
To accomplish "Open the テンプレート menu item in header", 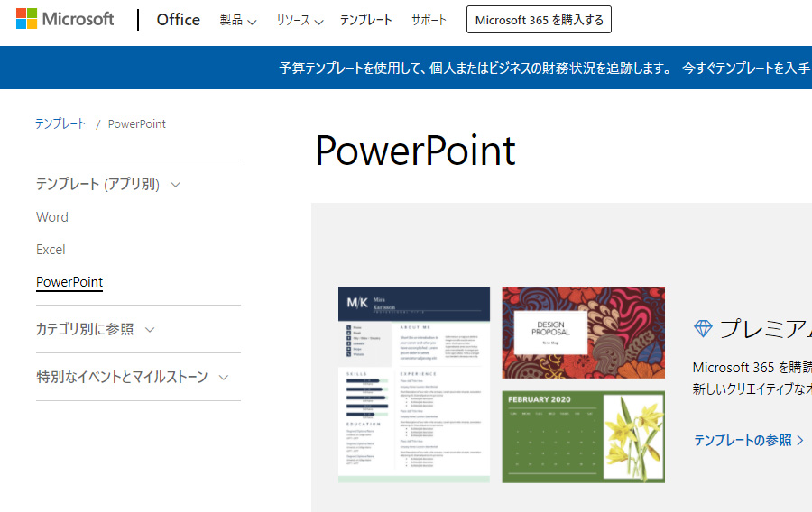I will (x=366, y=20).
